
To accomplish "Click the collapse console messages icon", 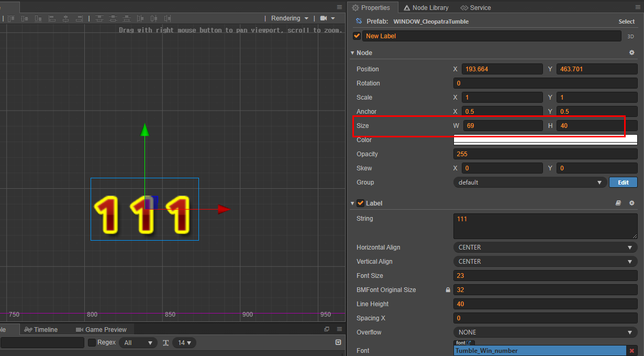I will (338, 342).
